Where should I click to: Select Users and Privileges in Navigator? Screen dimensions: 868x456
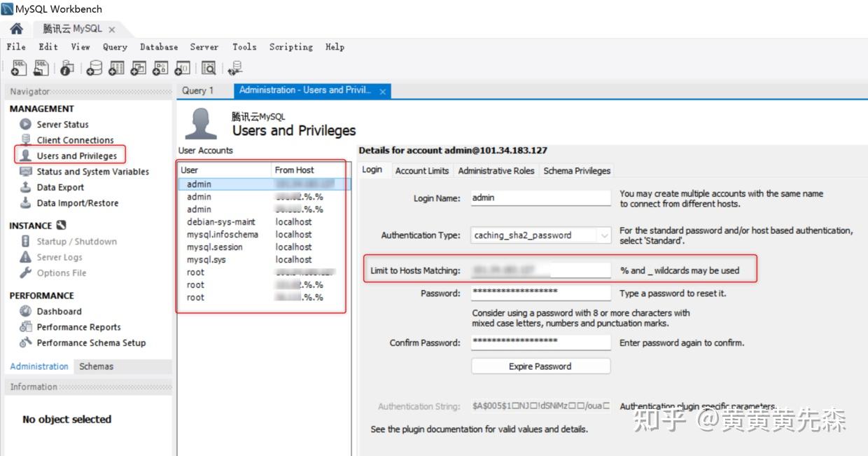tap(76, 156)
